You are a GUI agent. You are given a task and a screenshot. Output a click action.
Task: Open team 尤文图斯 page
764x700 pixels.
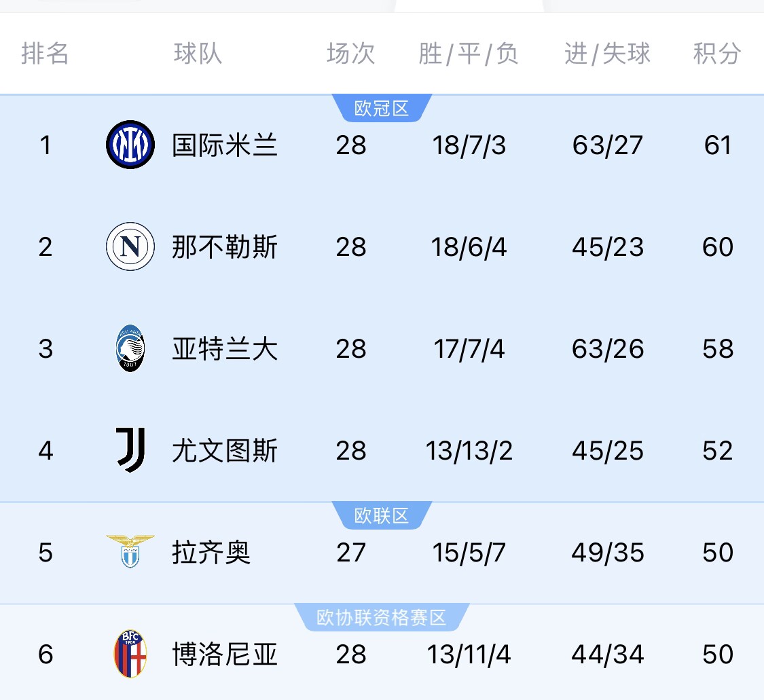click(225, 451)
